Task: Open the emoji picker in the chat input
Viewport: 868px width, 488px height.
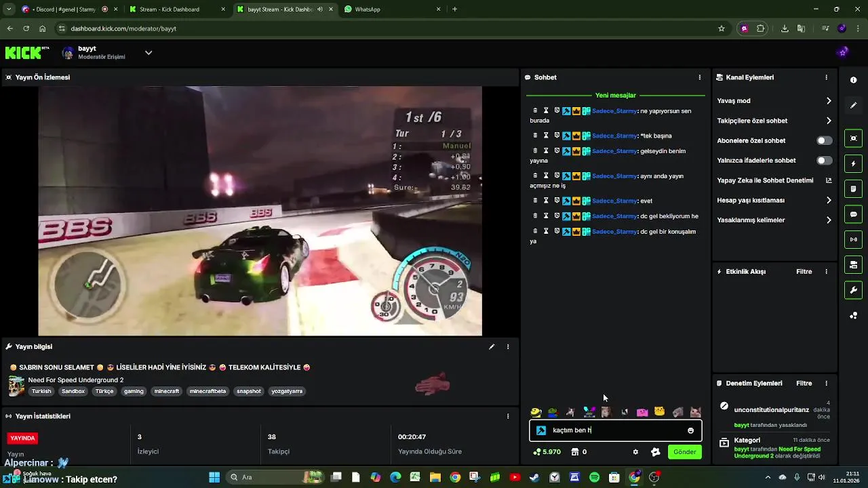Action: pos(690,430)
